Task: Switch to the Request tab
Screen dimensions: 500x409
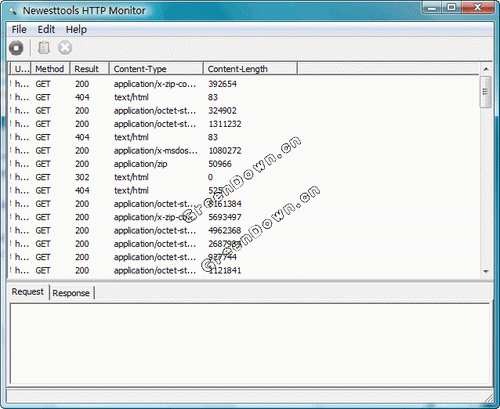Action: [28, 292]
